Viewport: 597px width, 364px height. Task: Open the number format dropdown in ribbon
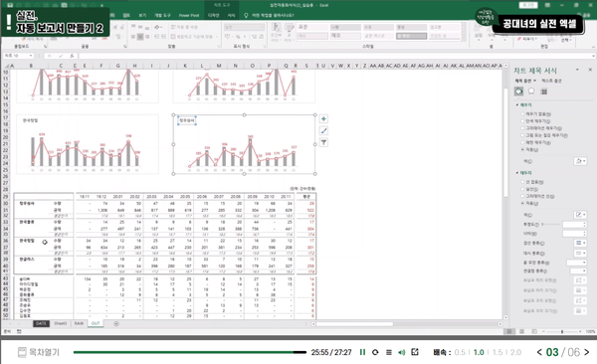[x=244, y=28]
